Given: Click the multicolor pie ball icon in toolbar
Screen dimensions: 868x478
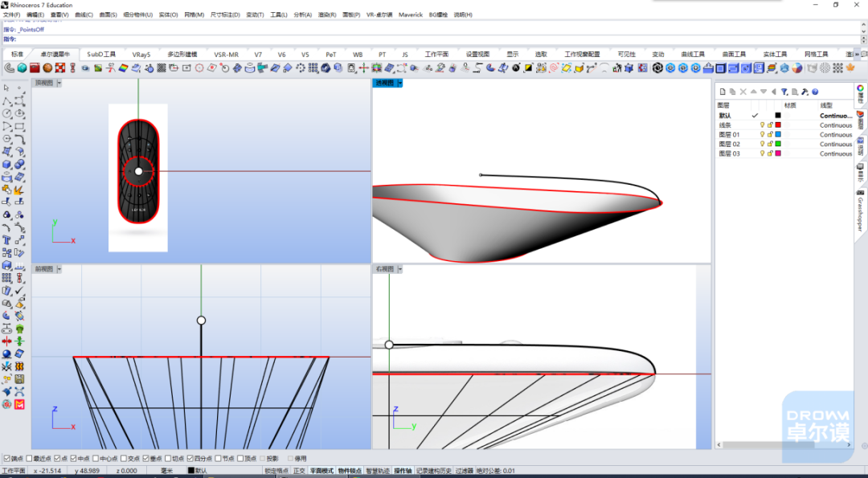Looking at the screenshot, I should 796,68.
